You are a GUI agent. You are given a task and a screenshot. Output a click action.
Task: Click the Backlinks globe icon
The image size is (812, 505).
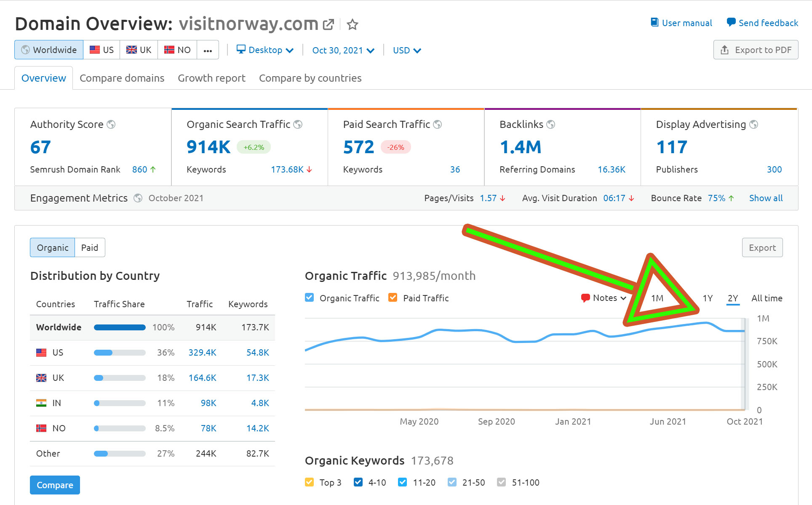click(x=550, y=124)
